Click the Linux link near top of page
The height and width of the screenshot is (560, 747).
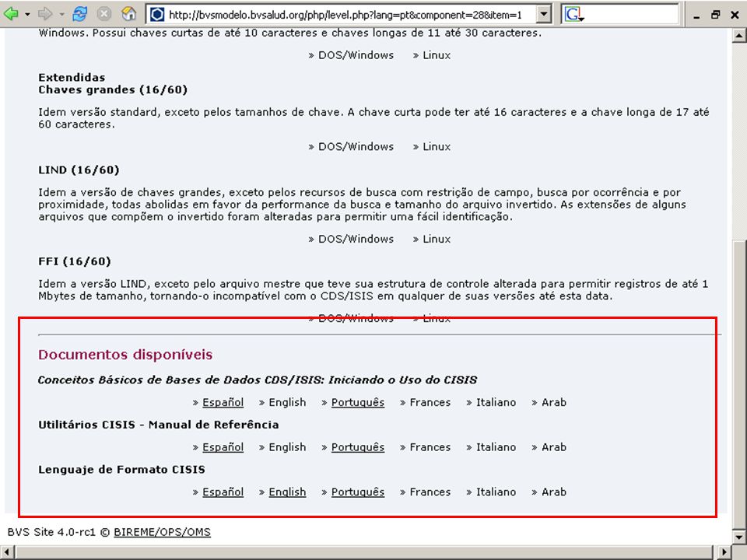437,55
